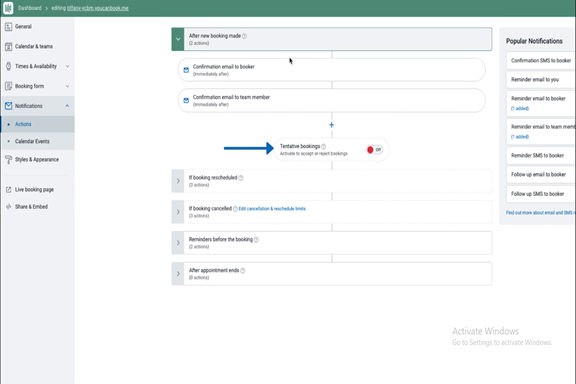The image size is (576, 384).
Task: Expand the Reminders before the booking section
Action: [178, 243]
